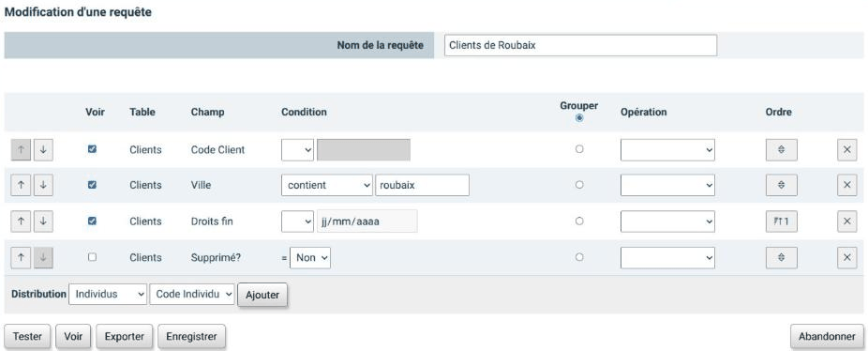Enable Voir checkbox for Supprimé?
This screenshot has width=868, height=351.
[x=93, y=257]
